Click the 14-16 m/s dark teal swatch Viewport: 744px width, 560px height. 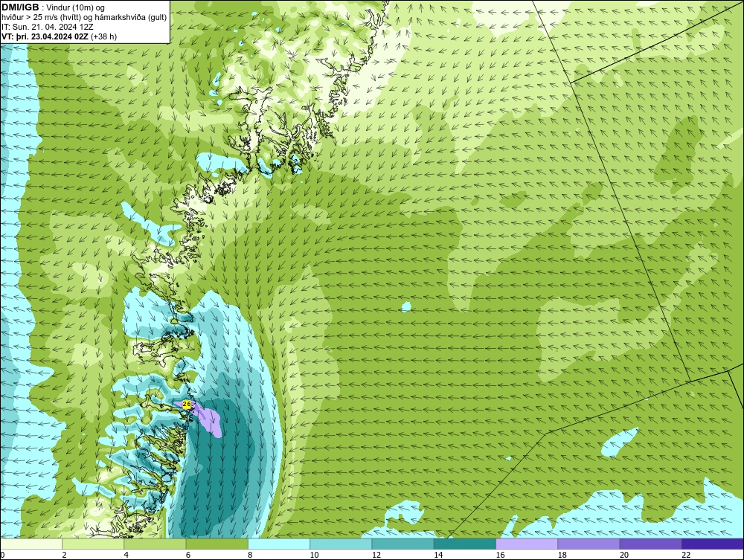[x=464, y=544]
